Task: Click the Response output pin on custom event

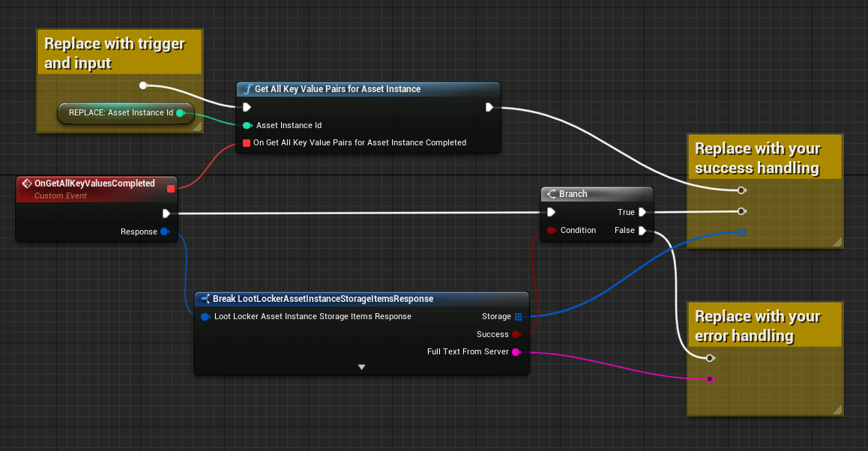Action: [165, 232]
